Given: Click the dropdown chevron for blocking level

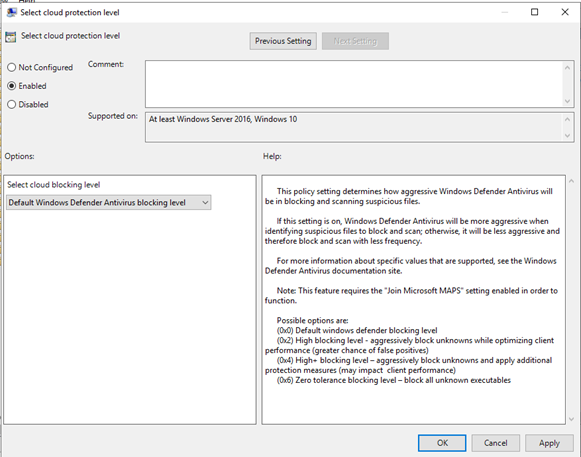Looking at the screenshot, I should (x=205, y=203).
